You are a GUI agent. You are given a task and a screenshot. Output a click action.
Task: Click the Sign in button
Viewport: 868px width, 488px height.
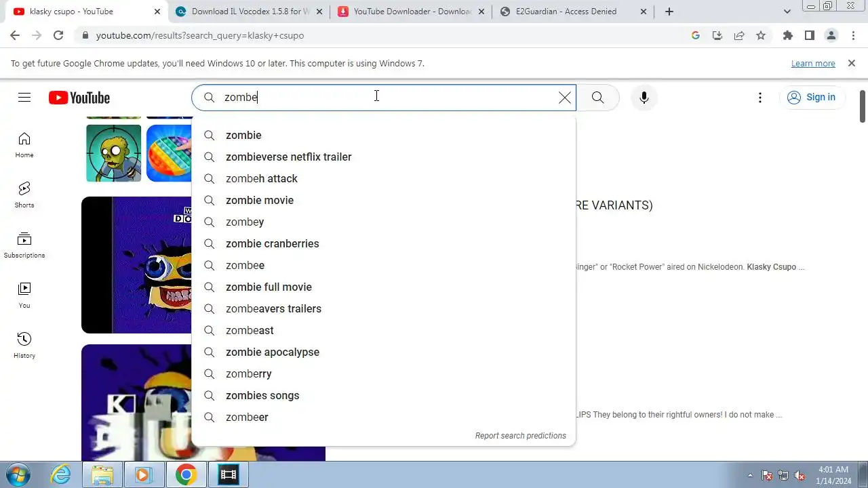click(812, 98)
